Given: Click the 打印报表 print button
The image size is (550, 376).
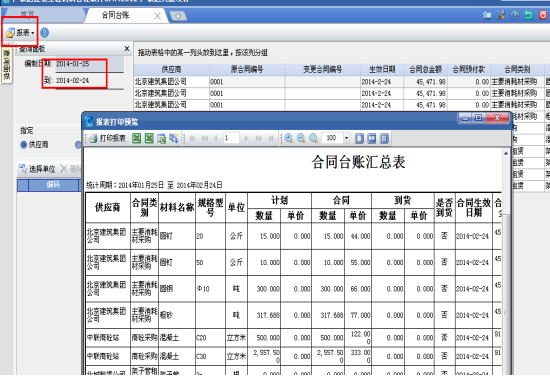Looking at the screenshot, I should pos(107,138).
